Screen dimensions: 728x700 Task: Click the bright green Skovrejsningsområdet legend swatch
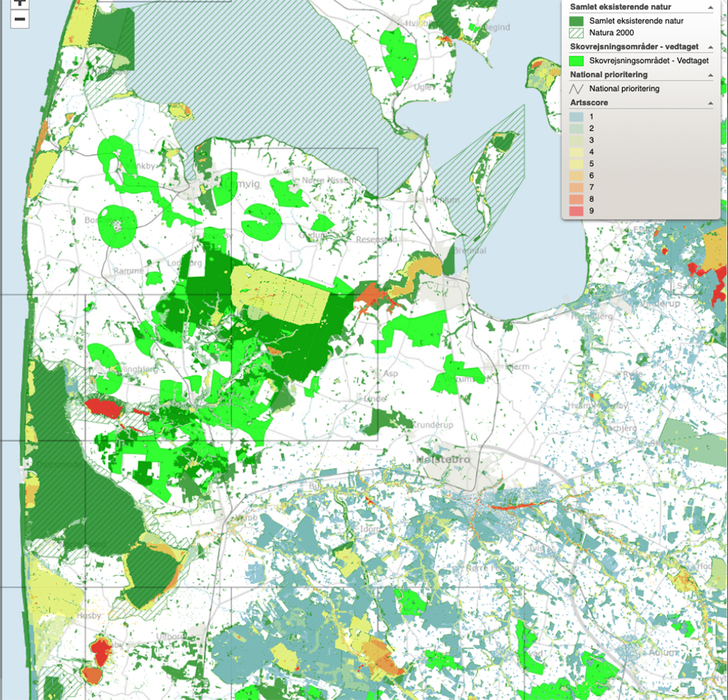[576, 61]
